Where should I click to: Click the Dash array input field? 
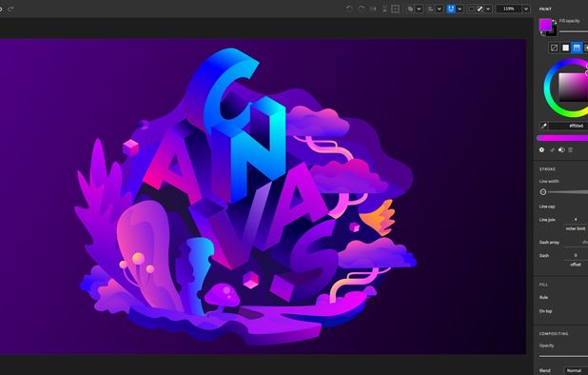(x=576, y=243)
